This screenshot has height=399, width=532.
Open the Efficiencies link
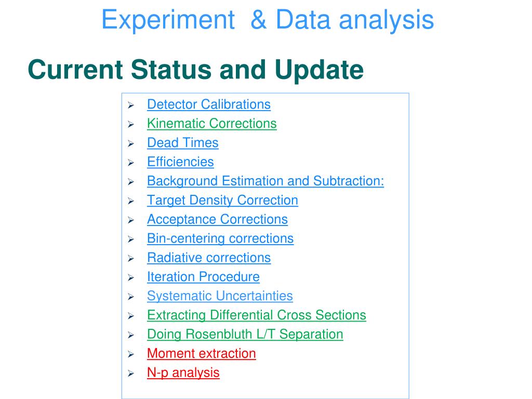(180, 162)
